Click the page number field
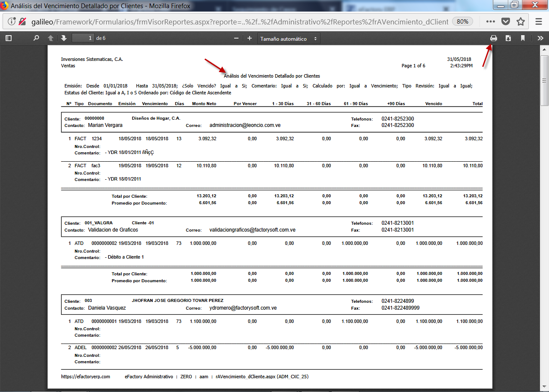The height and width of the screenshot is (392, 549). 83,38
